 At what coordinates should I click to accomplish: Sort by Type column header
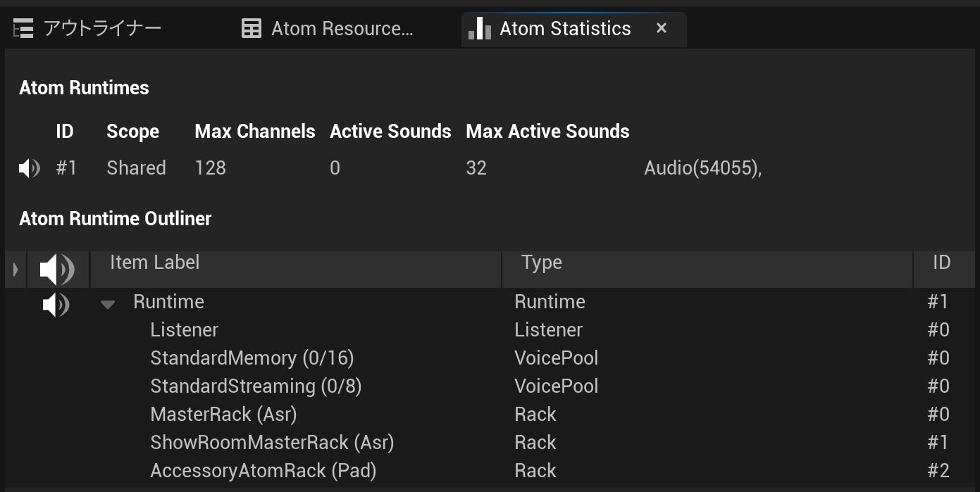[707, 263]
